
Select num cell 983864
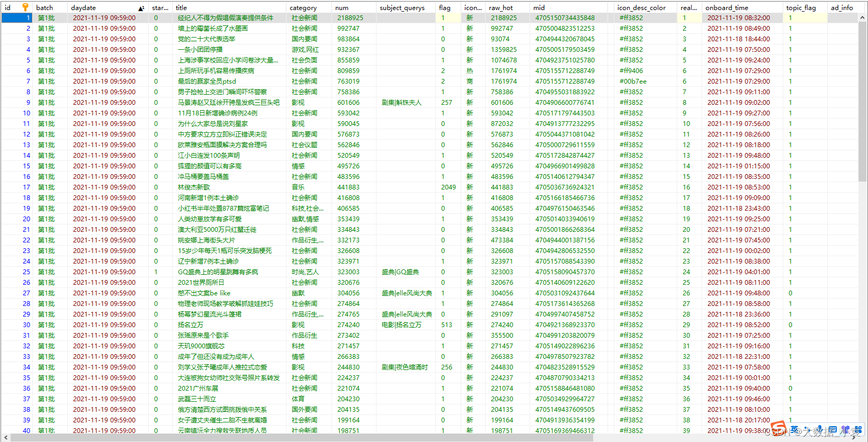[x=348, y=39]
